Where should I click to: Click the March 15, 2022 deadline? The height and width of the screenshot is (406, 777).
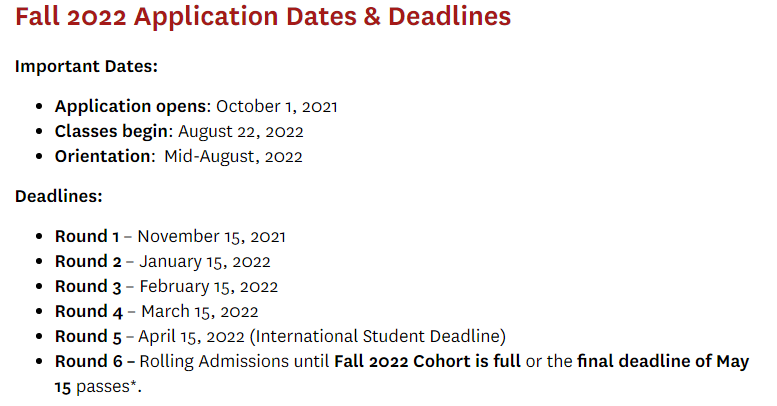(x=200, y=311)
